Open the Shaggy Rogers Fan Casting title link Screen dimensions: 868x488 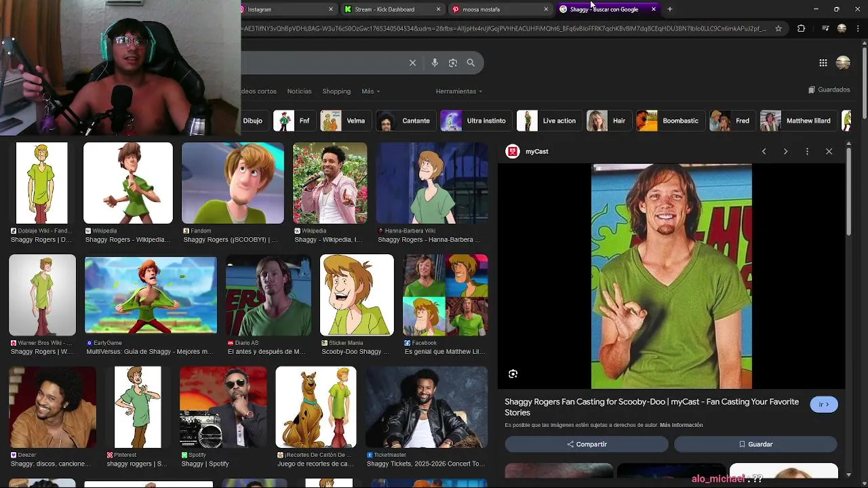click(x=652, y=407)
